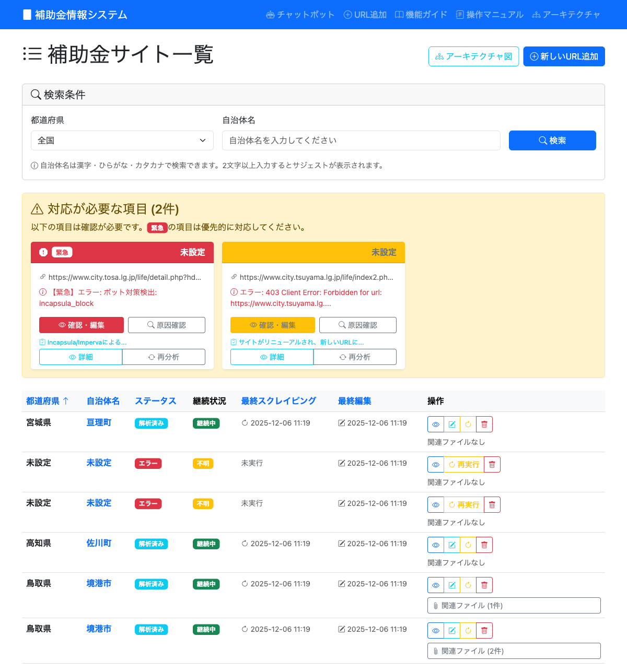
Task: Delete the 亘理町 entry via trash icon
Action: [484, 424]
